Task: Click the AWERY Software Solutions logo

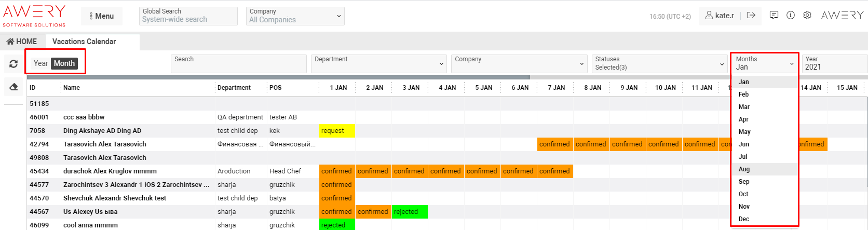Action: tap(34, 16)
